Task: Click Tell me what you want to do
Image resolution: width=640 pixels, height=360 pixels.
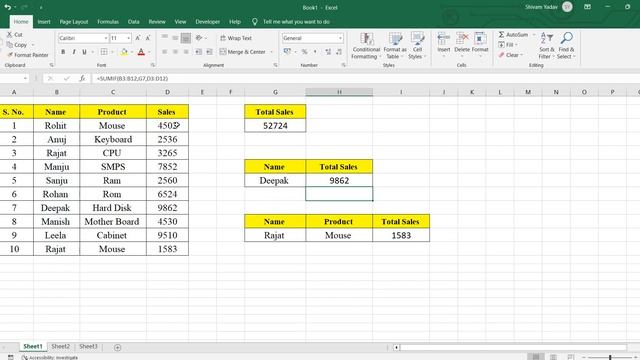Action: pos(296,22)
